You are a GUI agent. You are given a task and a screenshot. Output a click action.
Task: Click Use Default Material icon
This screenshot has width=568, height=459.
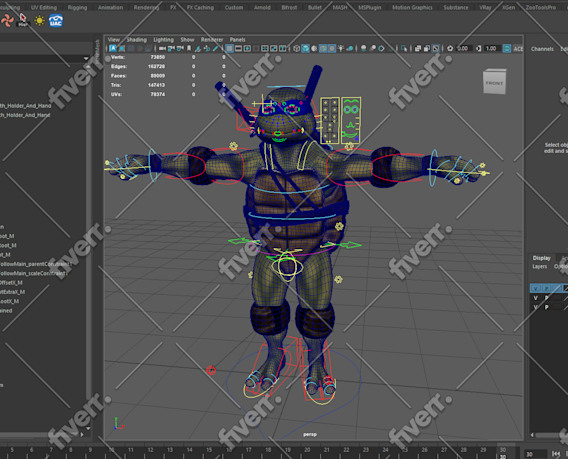click(314, 49)
